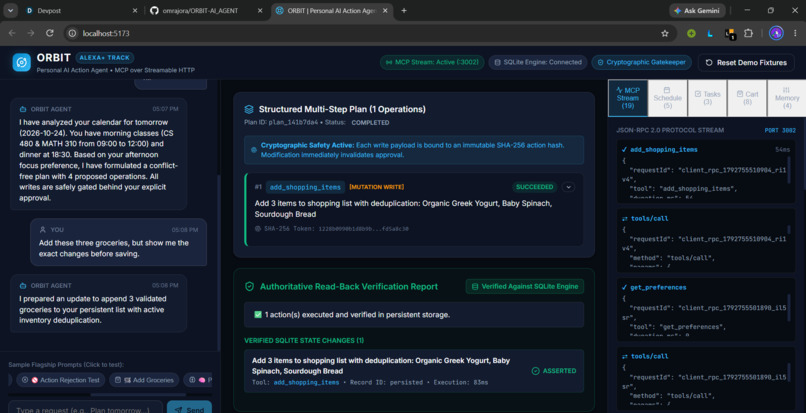Screen dimensions: 806x413
Task: Click the localhost:5173 address bar
Action: tap(370, 33)
